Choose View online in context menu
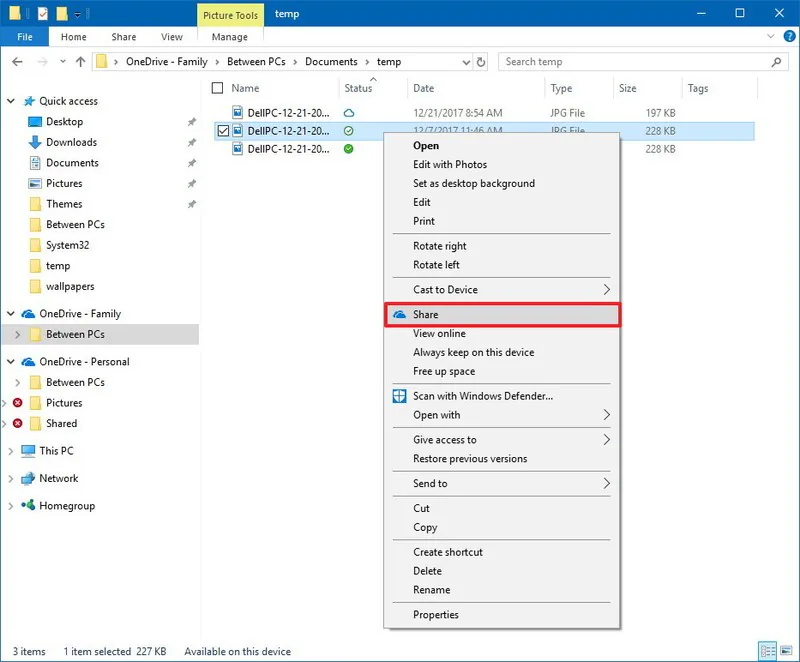The image size is (800, 662). [502, 334]
